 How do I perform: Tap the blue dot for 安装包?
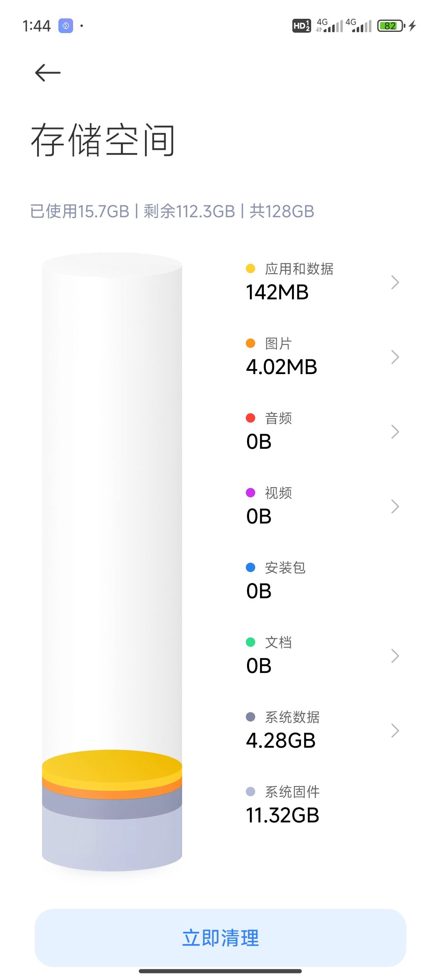click(x=250, y=568)
